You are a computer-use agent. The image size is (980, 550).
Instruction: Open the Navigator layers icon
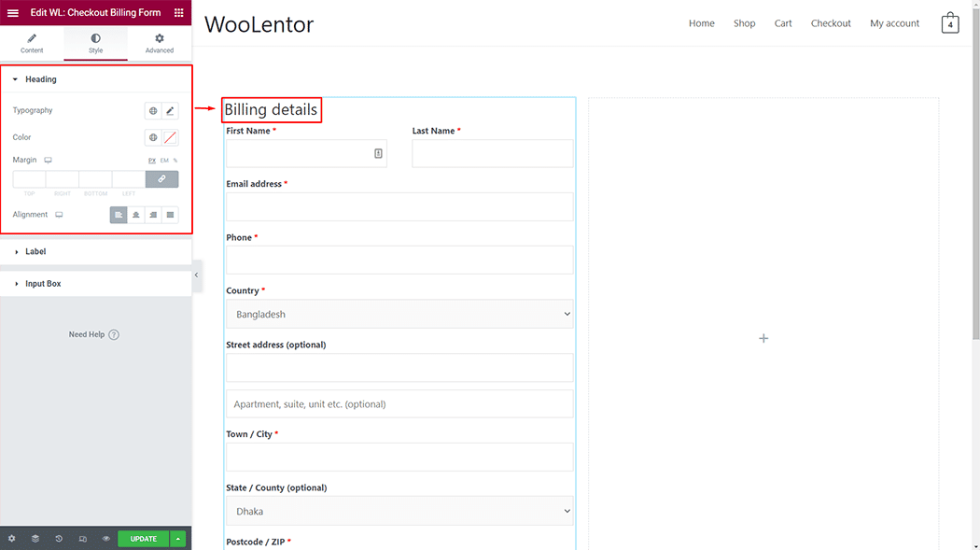tap(35, 539)
